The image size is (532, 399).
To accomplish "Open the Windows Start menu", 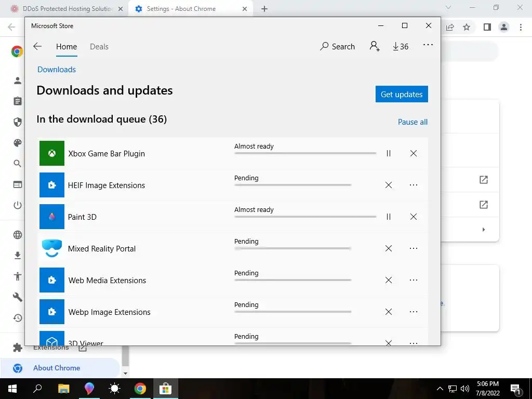I will coord(12,389).
